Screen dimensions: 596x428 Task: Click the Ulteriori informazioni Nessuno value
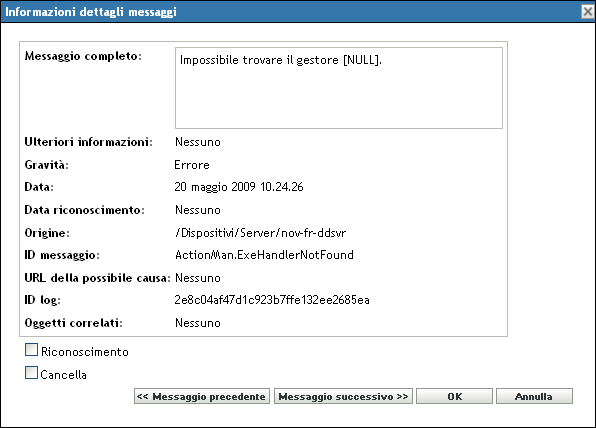click(198, 142)
